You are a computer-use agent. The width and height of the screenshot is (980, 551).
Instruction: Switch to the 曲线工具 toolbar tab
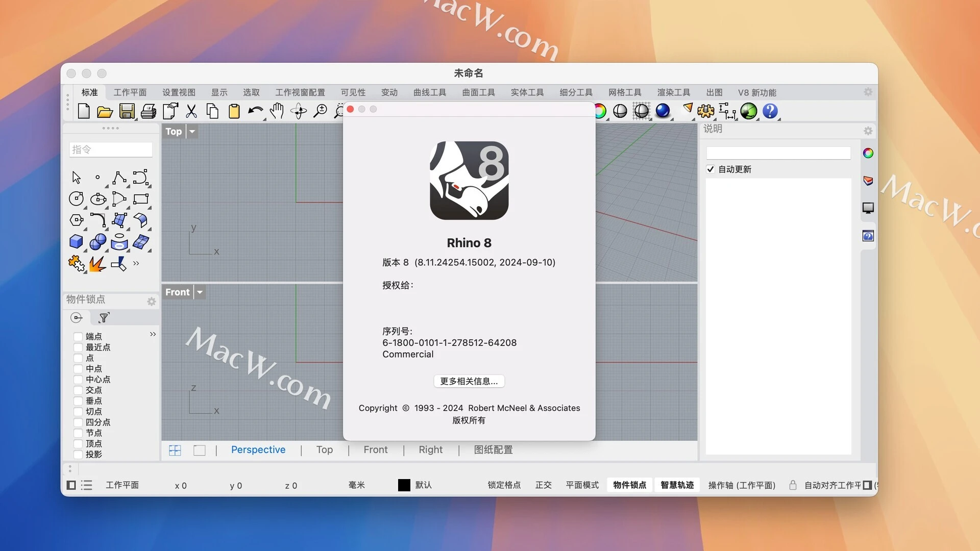(x=430, y=92)
